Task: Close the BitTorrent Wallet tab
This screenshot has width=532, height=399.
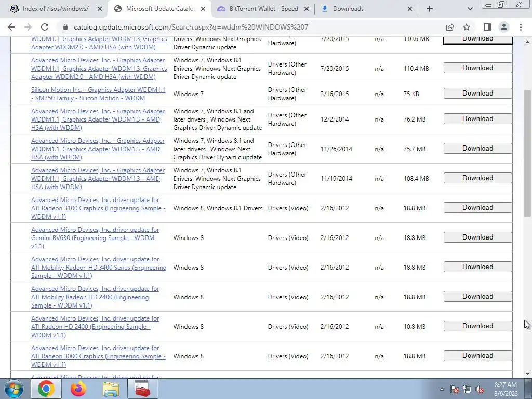Action: (307, 9)
